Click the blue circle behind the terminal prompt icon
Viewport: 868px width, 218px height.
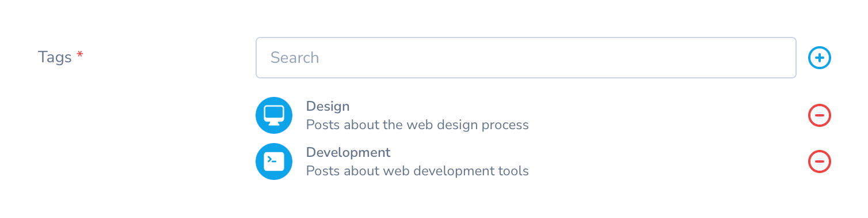(274, 161)
